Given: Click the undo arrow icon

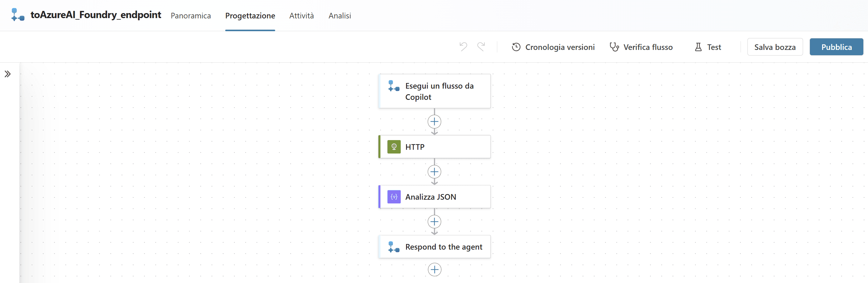Looking at the screenshot, I should [463, 47].
